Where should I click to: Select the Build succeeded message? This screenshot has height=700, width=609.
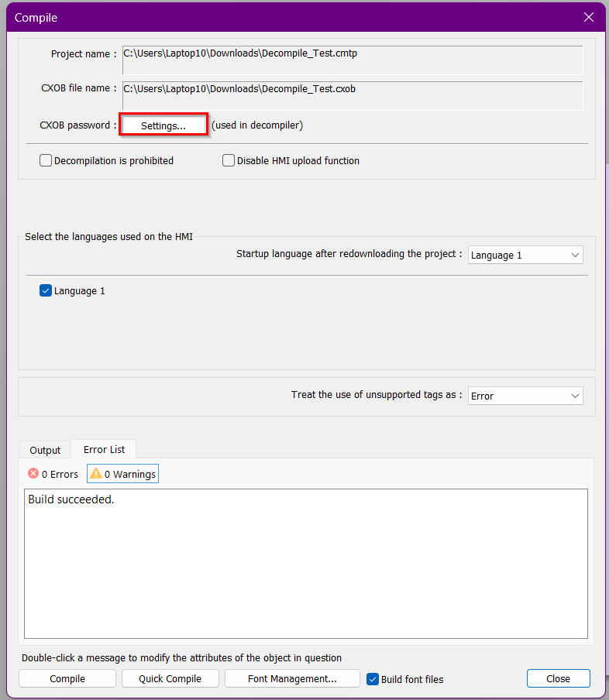(x=71, y=499)
